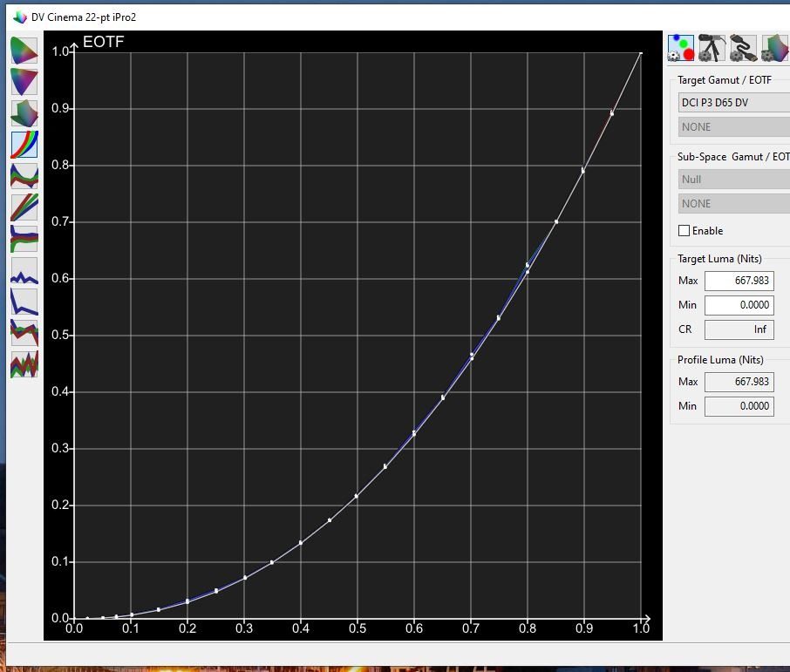
Task: Show the descending blue line graph
Action: click(24, 302)
